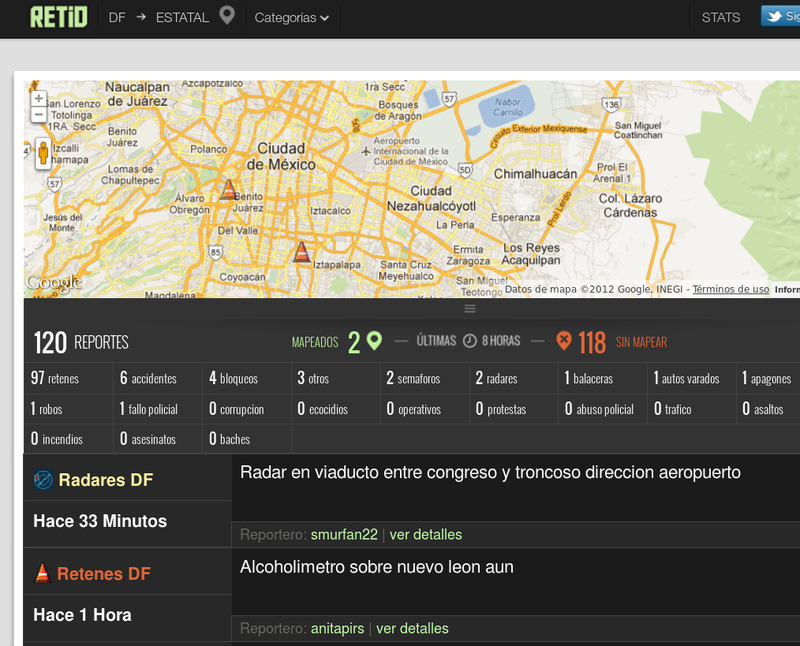The width and height of the screenshot is (800, 646).
Task: Filter by 0 abuso policial
Action: coord(603,409)
